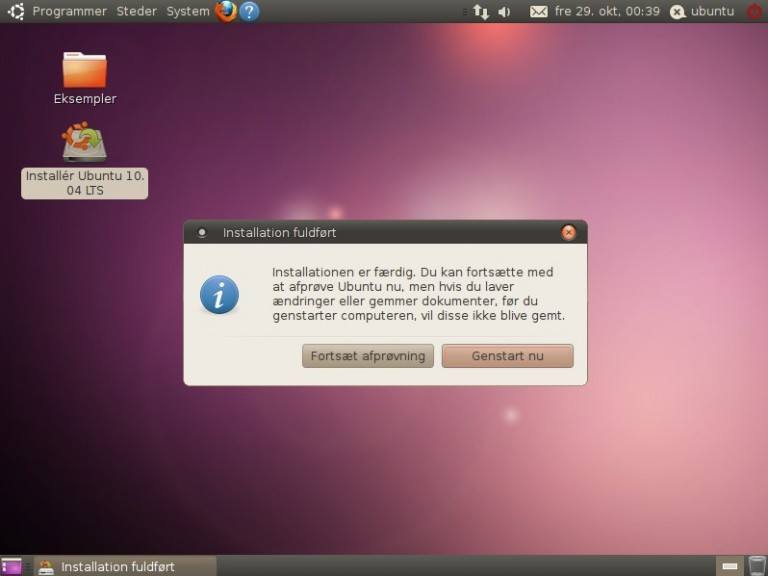Image resolution: width=768 pixels, height=576 pixels.
Task: Select the Installér Ubuntu 10.04 LTS icon
Action: [84, 142]
